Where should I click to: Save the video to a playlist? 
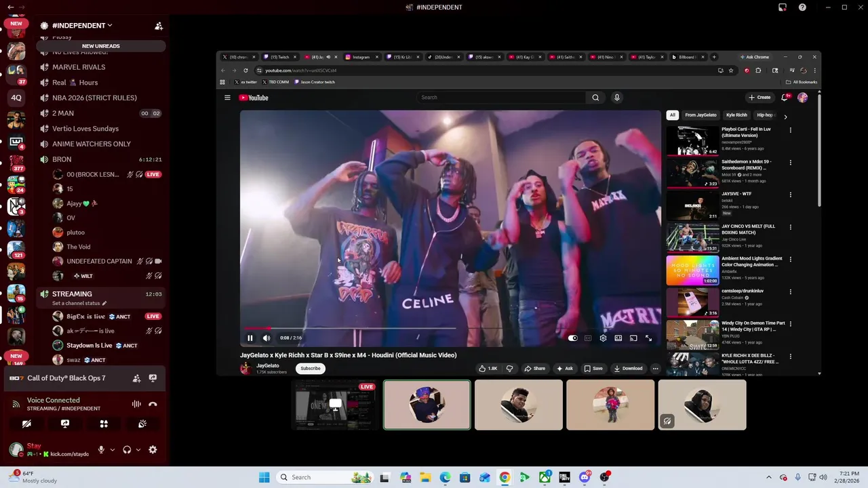[593, 368]
